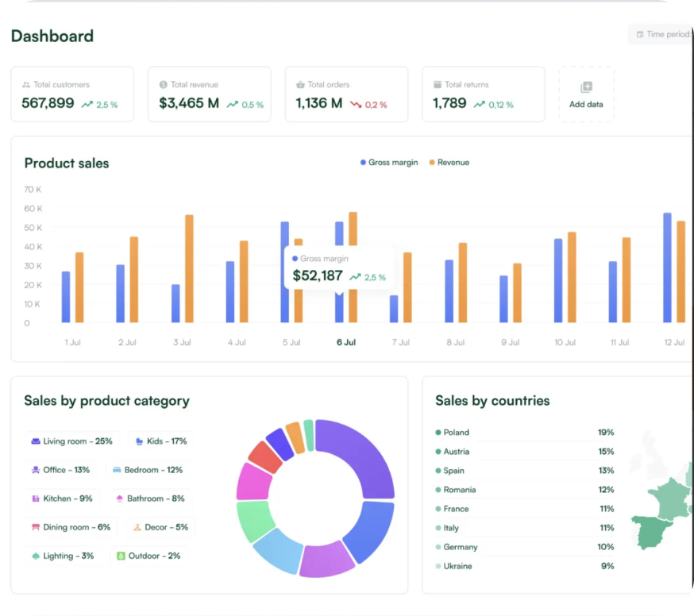Click the bed icon beside Bedroom
The height and width of the screenshot is (616, 694).
(x=117, y=470)
